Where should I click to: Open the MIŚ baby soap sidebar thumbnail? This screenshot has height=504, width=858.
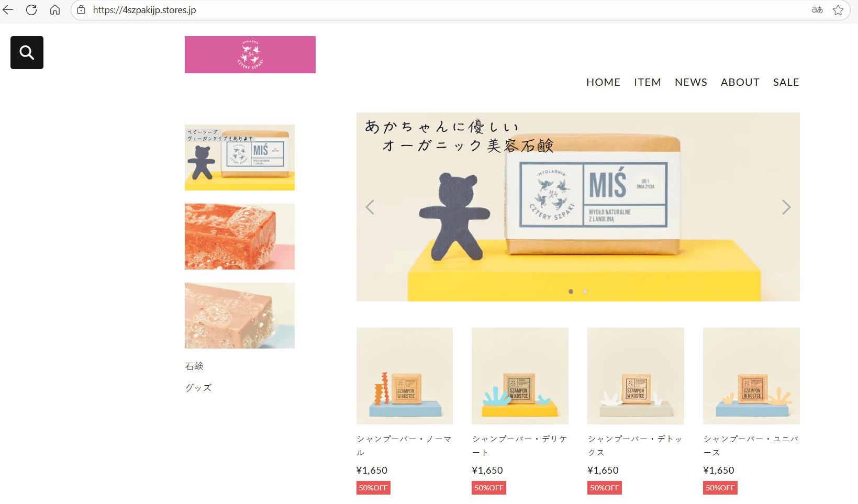pyautogui.click(x=240, y=158)
